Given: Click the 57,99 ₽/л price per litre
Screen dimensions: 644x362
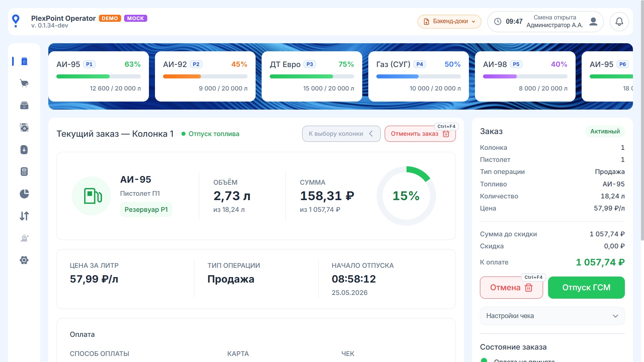Looking at the screenshot, I should [x=94, y=279].
